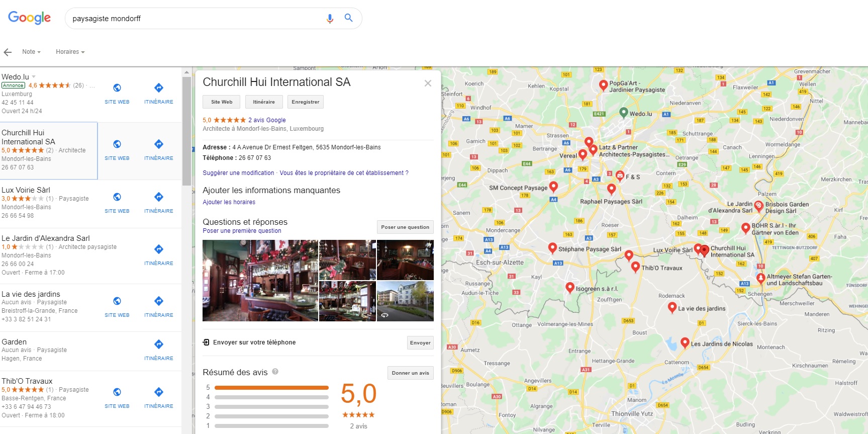Click help icon next to Résumé des avis
Image resolution: width=868 pixels, height=434 pixels.
pyautogui.click(x=275, y=372)
